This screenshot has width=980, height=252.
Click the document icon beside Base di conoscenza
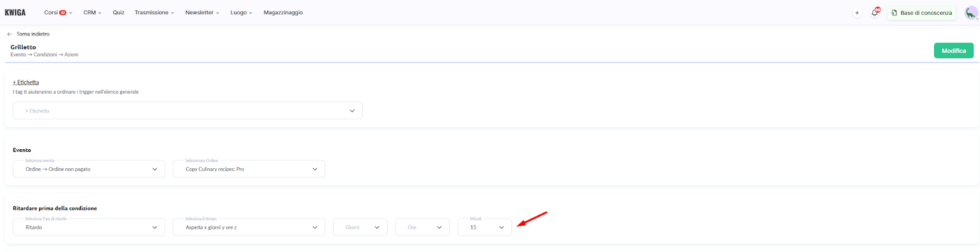coord(894,13)
